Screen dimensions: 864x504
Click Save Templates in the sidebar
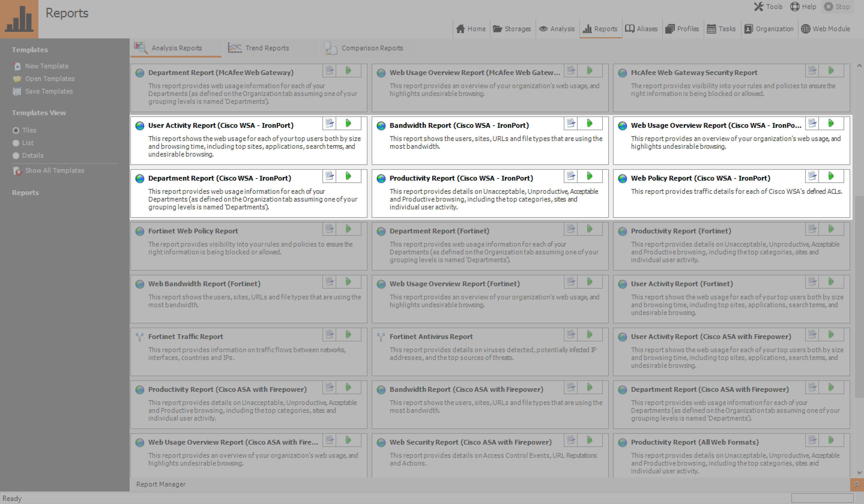(43, 91)
